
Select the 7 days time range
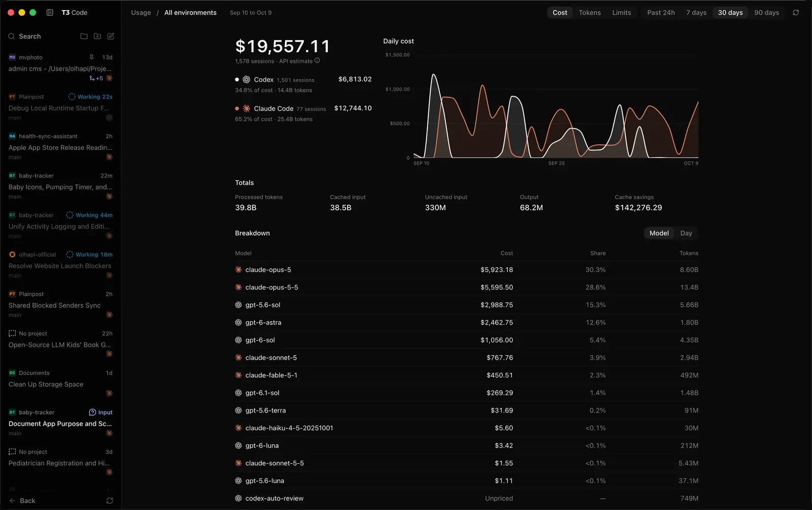(x=696, y=13)
